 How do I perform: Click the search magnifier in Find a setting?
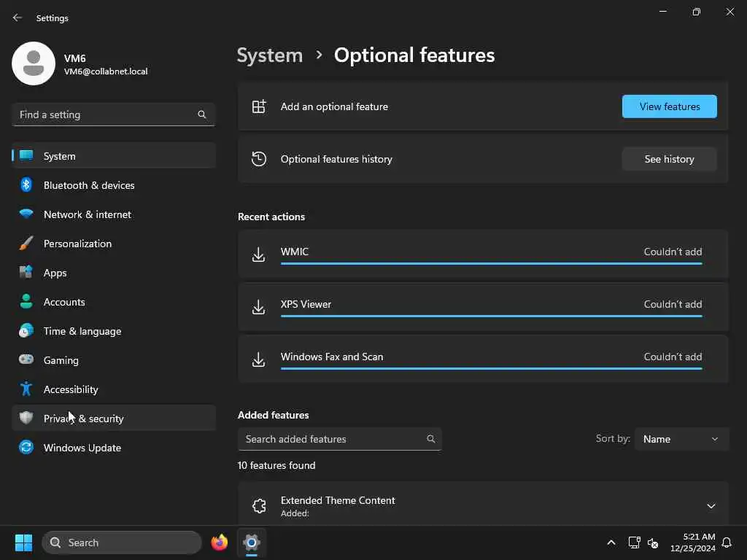tap(202, 114)
